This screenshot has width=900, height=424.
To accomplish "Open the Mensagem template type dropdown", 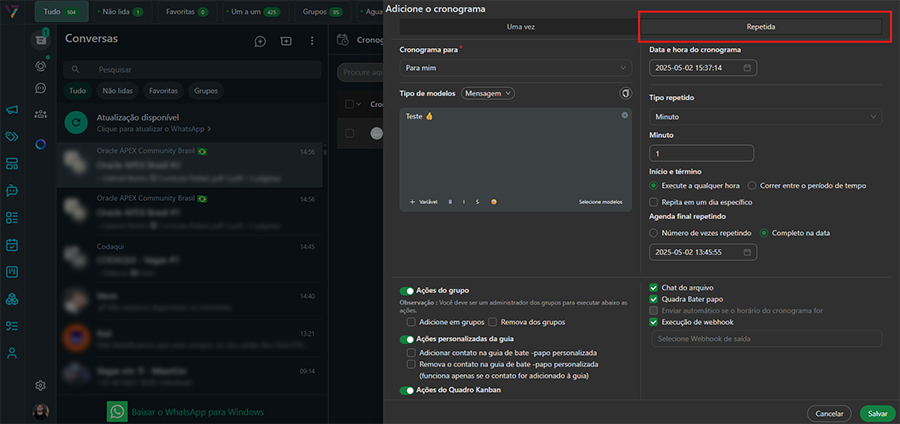I will [488, 93].
